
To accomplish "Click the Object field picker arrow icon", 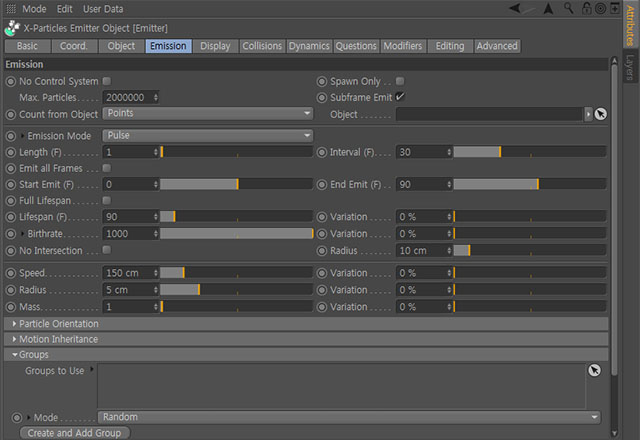I will click(x=600, y=114).
